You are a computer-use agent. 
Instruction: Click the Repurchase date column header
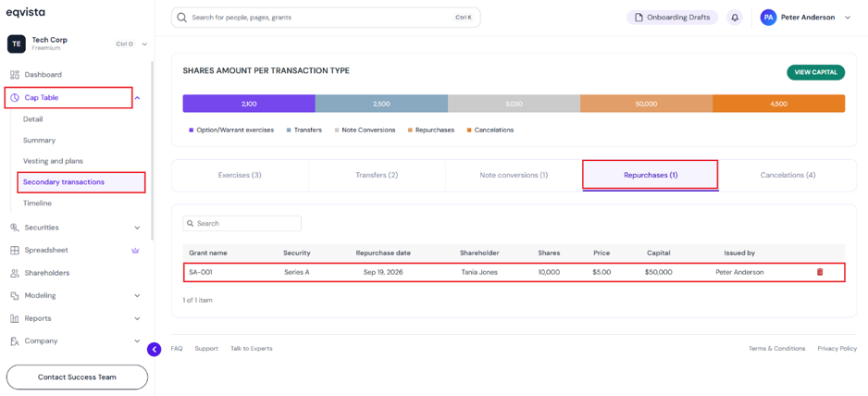383,254
